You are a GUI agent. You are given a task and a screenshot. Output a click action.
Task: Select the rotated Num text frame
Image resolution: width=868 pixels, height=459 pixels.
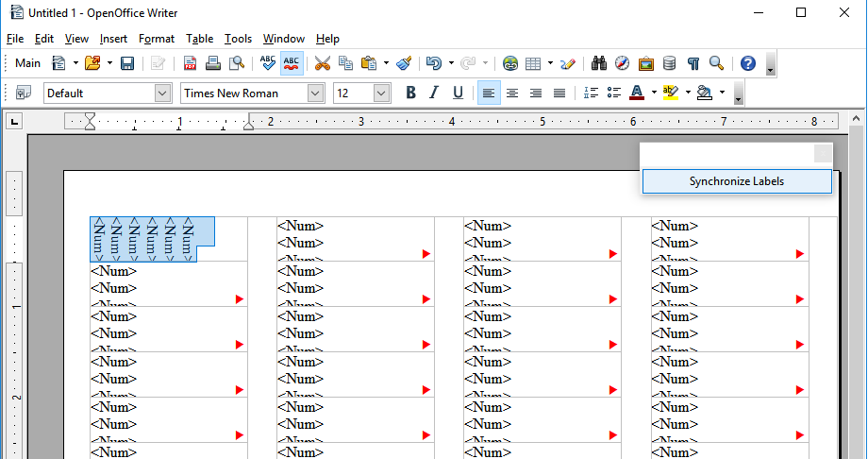coord(152,240)
